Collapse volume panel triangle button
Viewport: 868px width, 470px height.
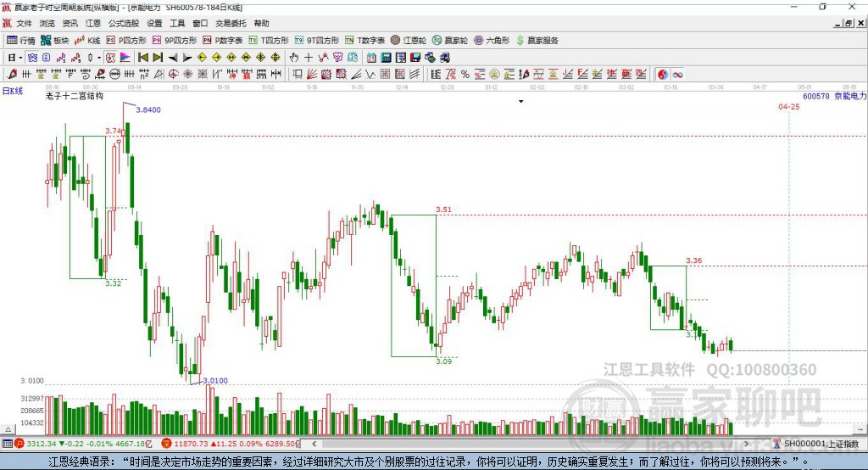click(8, 429)
